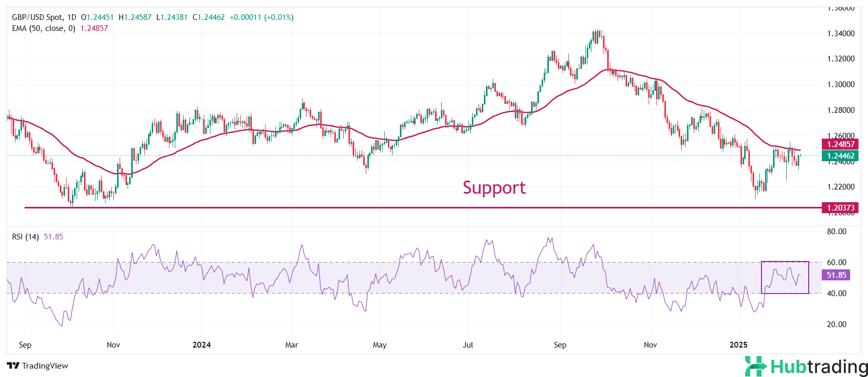Click the Jul label on time axis
The height and width of the screenshot is (377, 868).
468,345
